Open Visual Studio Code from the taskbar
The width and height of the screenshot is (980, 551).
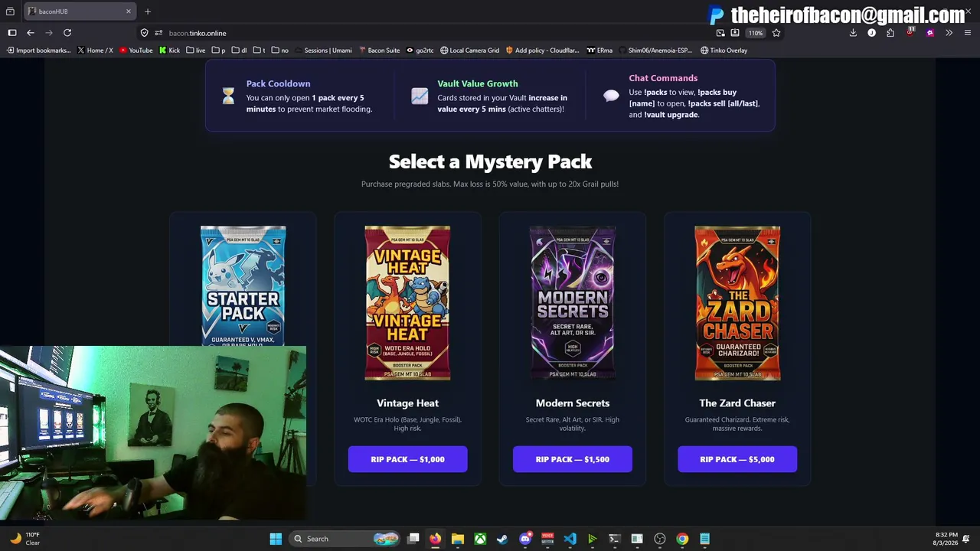tap(570, 539)
